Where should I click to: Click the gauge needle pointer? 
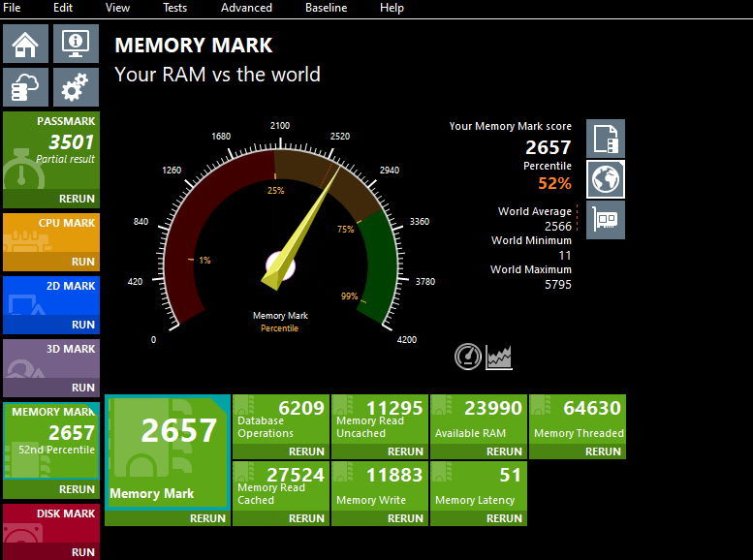pyautogui.click(x=300, y=230)
